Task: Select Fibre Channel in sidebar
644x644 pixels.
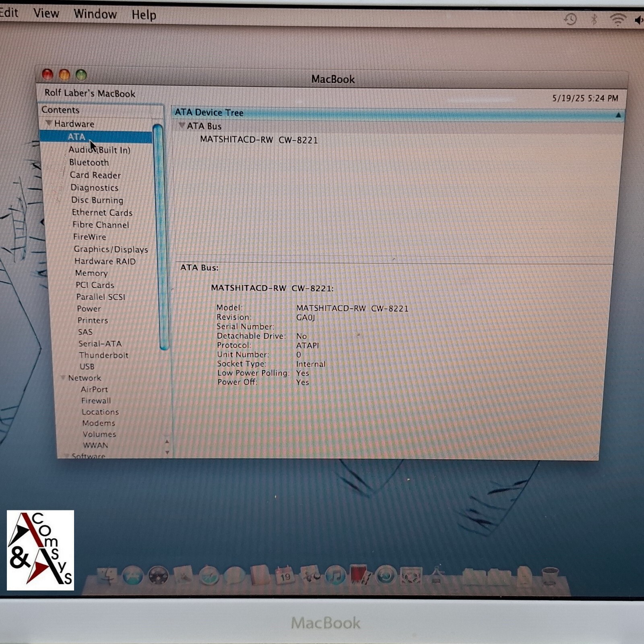Action: click(101, 225)
